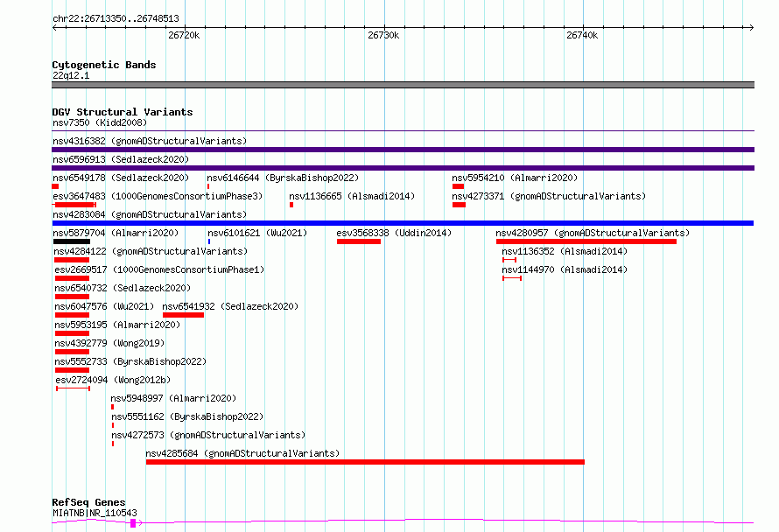Image resolution: width=779 pixels, height=532 pixels.
Task: Select nsv5953195 (Almarri2020) variant label
Action: [x=117, y=325]
